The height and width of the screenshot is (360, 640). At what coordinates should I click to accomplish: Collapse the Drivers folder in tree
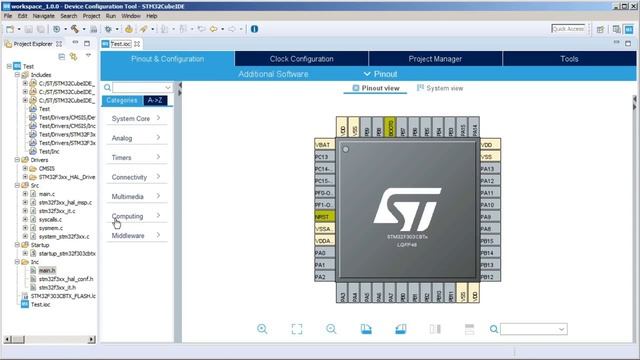pyautogui.click(x=17, y=160)
